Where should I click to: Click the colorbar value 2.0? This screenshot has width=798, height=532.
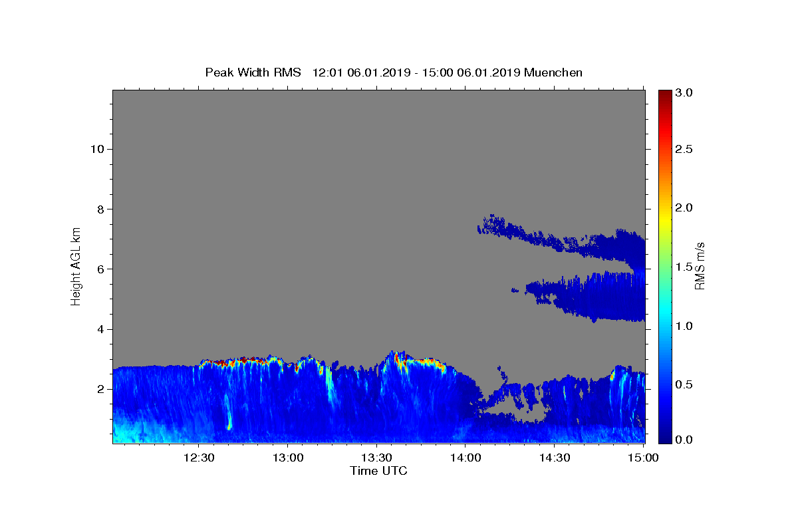click(684, 207)
